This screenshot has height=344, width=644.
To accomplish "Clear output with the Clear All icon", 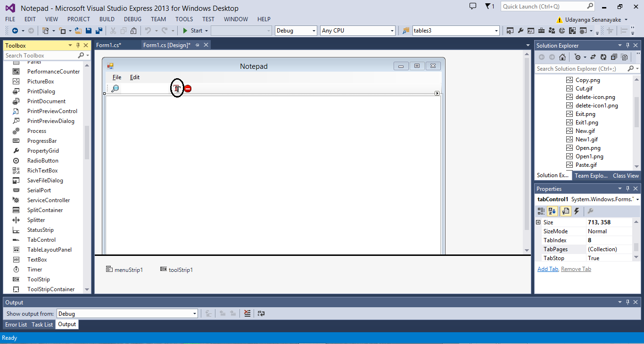I will tap(248, 313).
